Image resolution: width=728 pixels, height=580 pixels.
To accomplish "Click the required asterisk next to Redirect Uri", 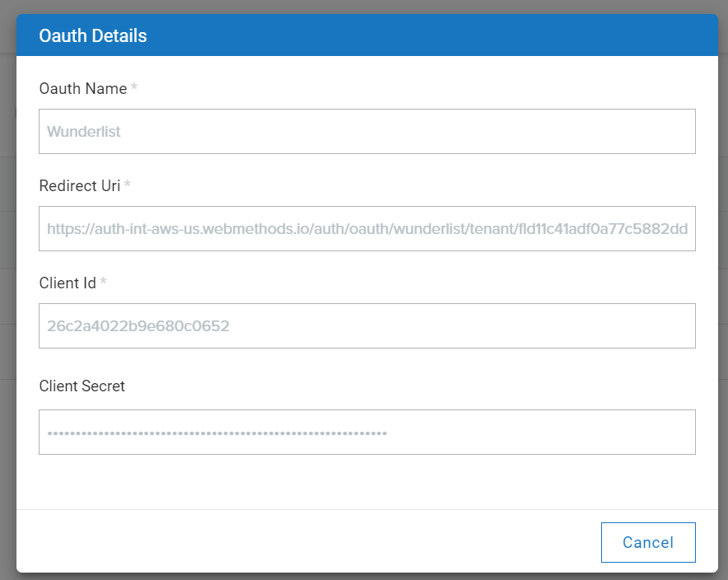I will click(128, 185).
